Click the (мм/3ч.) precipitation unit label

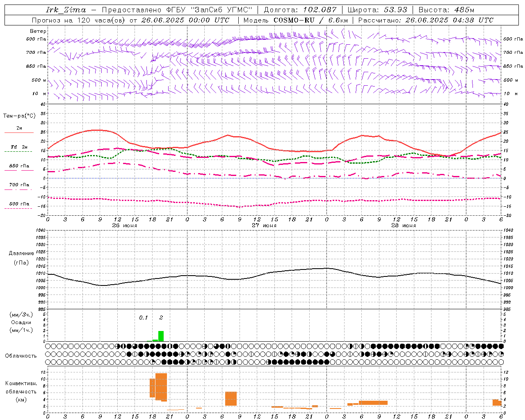21,315
